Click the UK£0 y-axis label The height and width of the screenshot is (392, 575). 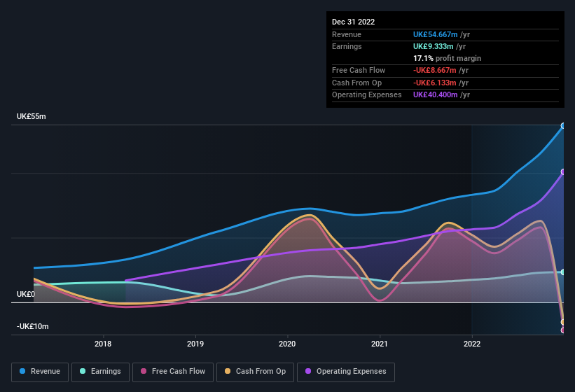[x=26, y=294]
